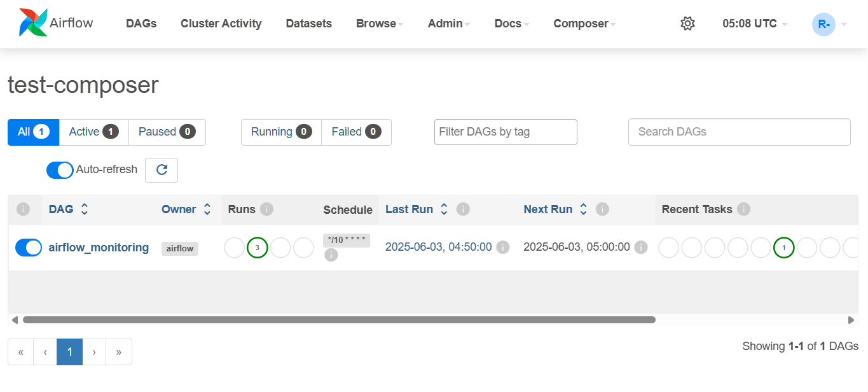
Task: Show only Paused DAGs filter
Action: [x=167, y=132]
